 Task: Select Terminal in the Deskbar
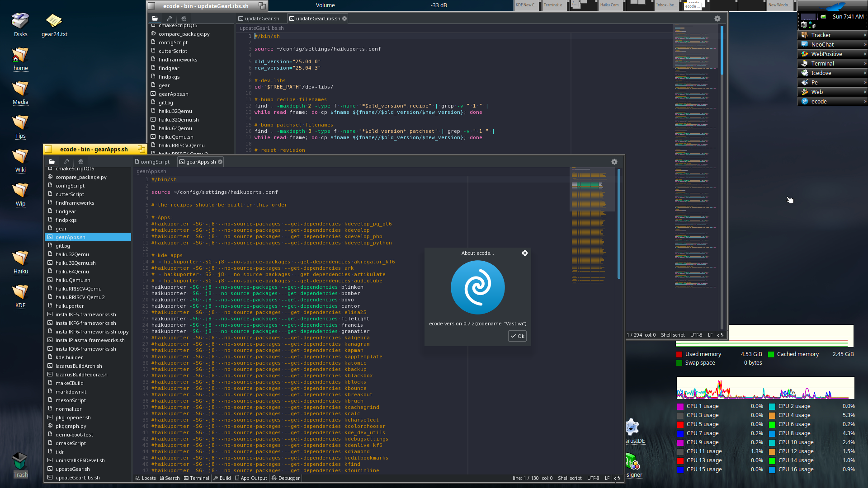point(832,63)
